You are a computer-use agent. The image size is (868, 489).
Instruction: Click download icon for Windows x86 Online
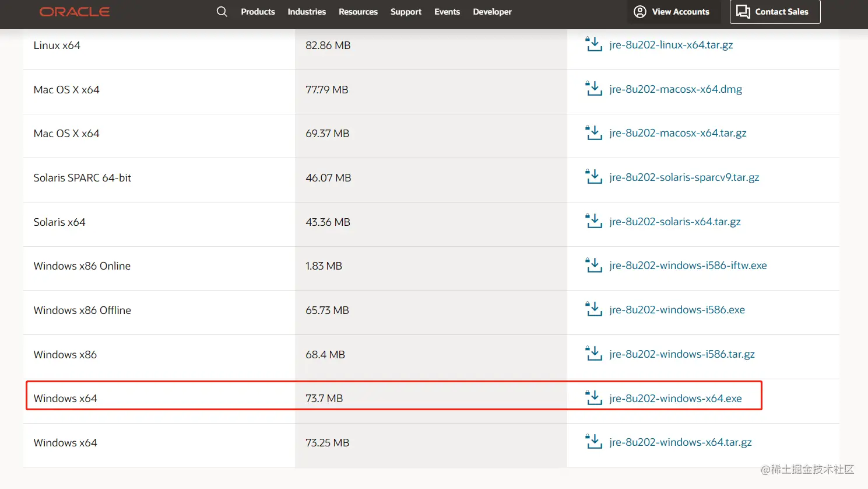coord(593,266)
